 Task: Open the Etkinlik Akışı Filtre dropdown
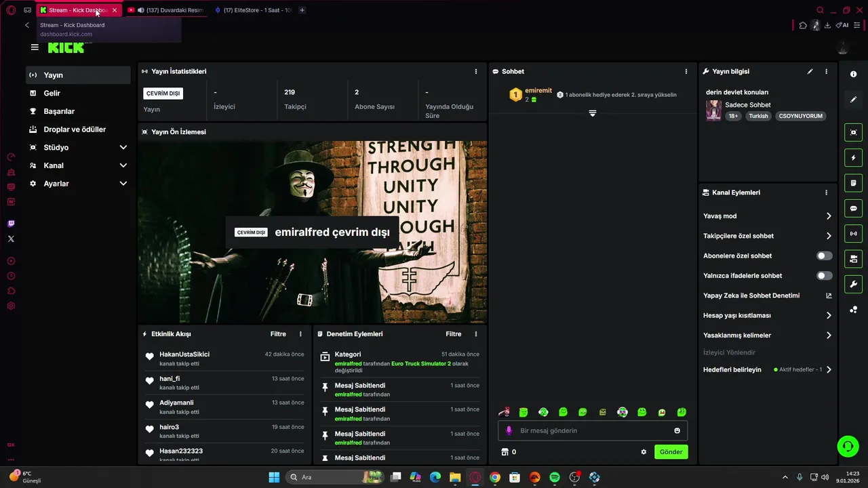pos(278,334)
